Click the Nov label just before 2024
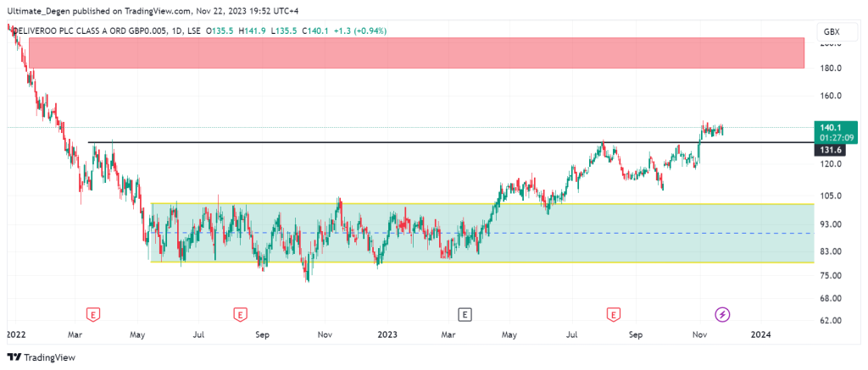This screenshot has width=868, height=370. point(700,334)
